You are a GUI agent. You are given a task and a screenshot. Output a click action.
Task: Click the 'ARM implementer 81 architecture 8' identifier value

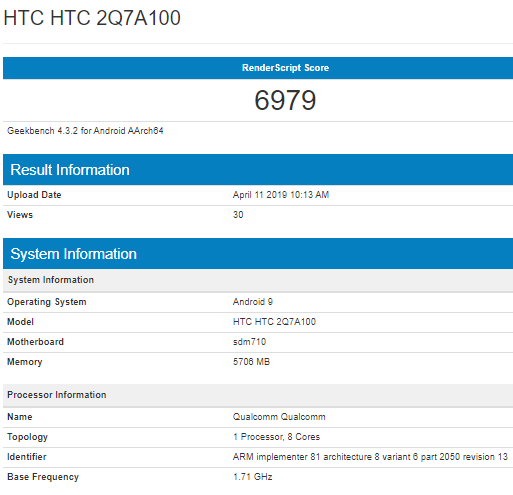pyautogui.click(x=370, y=457)
